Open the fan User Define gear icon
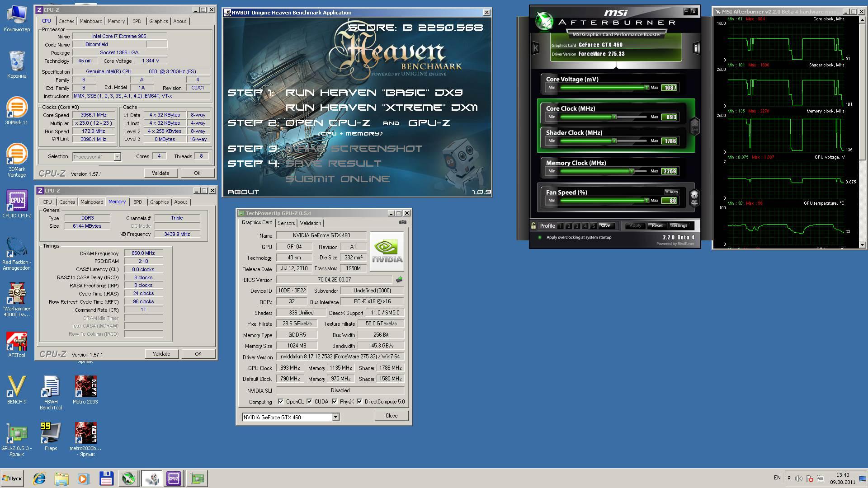 [694, 197]
